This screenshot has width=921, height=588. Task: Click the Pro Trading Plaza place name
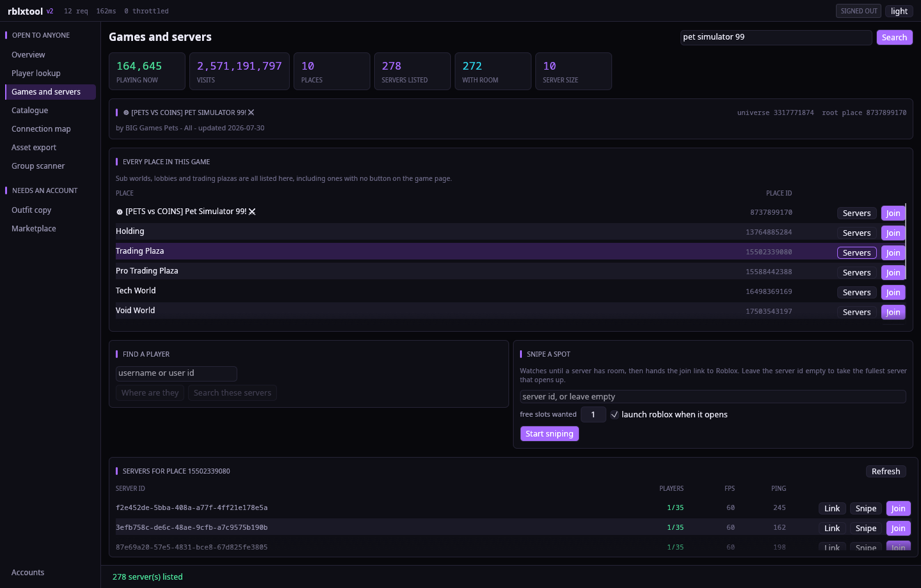coord(146,271)
